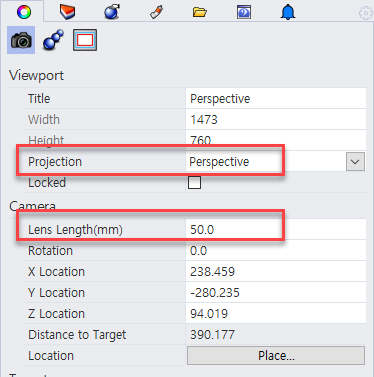Select the blue spheres material properties icon
374x377 pixels.
(x=53, y=40)
